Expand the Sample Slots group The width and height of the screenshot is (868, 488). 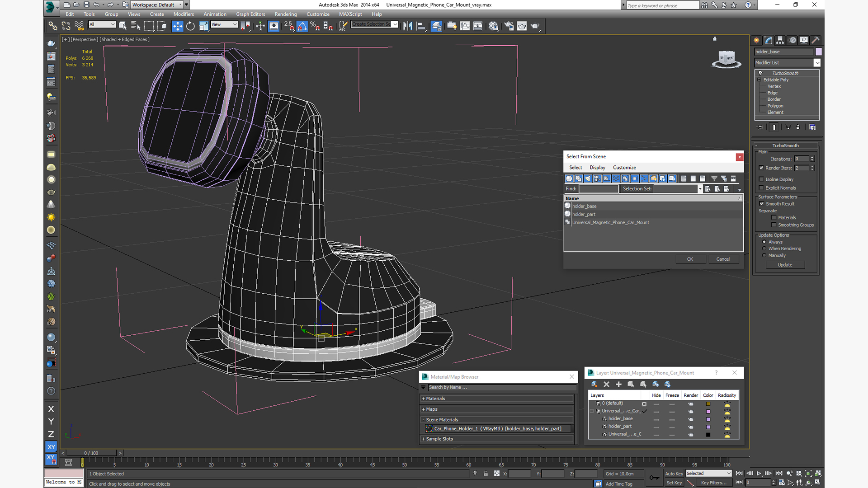(497, 439)
